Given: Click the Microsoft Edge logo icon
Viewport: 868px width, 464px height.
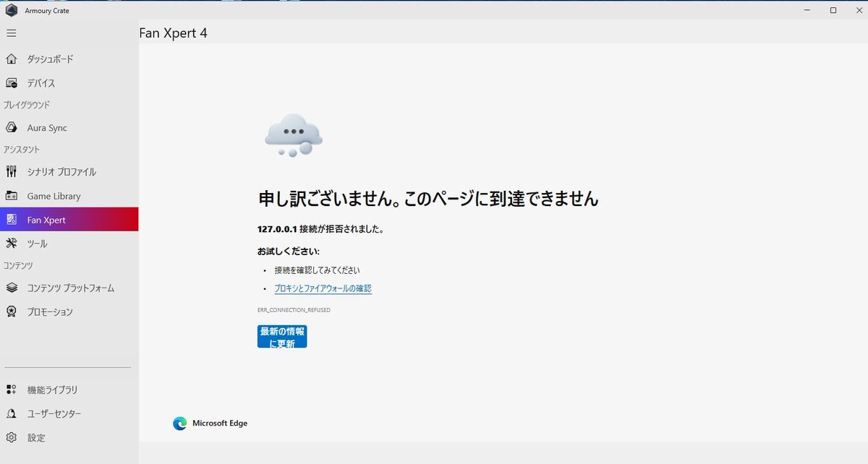Looking at the screenshot, I should (180, 424).
